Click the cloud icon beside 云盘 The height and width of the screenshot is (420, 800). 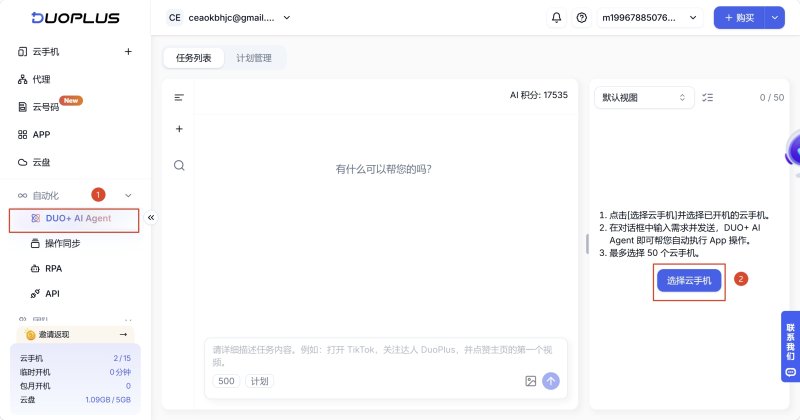point(22,162)
